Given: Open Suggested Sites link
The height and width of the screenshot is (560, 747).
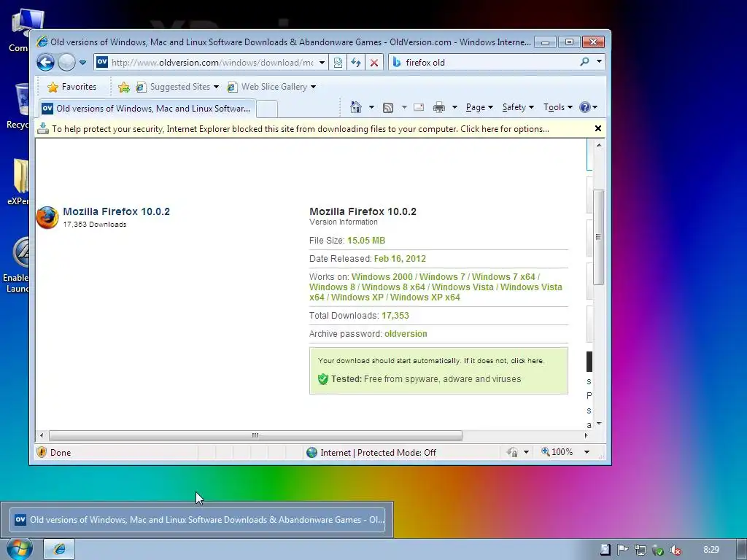Looking at the screenshot, I should tap(177, 87).
